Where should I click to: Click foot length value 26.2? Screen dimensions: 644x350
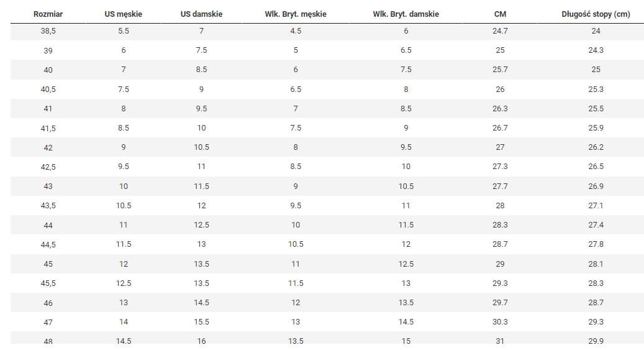(596, 147)
